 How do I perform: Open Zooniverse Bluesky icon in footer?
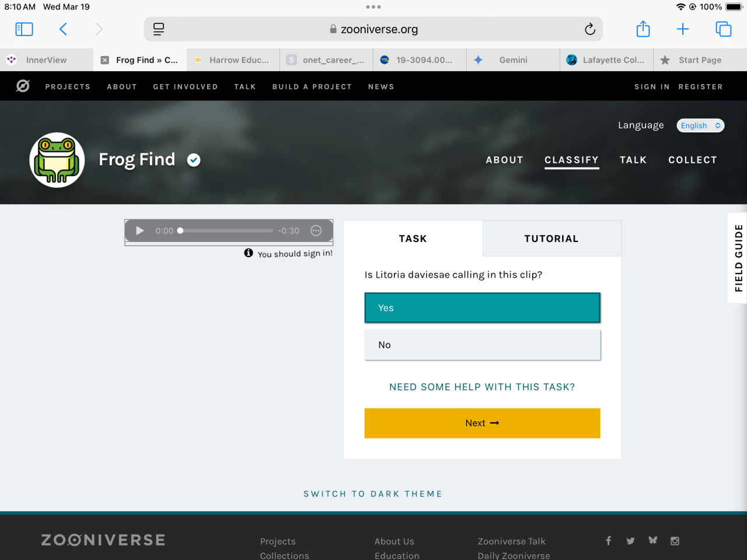pyautogui.click(x=653, y=541)
